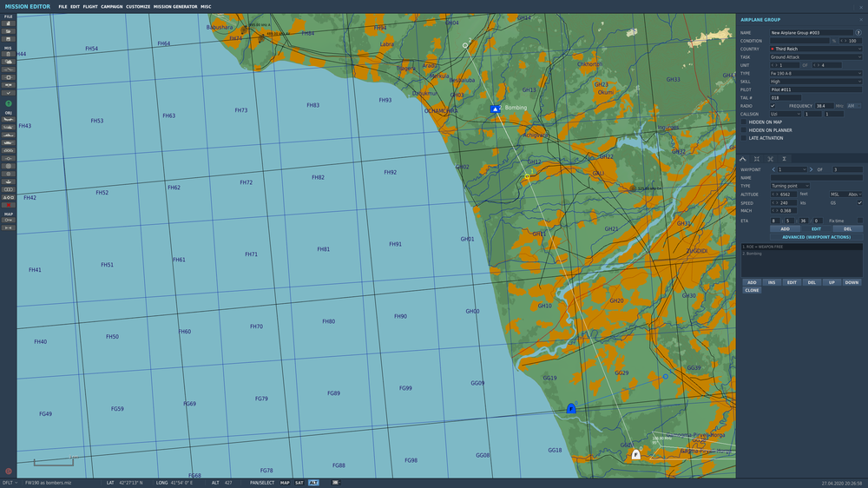Click the airplane group icon in OBJ toolbar
868x488 pixels.
[x=9, y=119]
